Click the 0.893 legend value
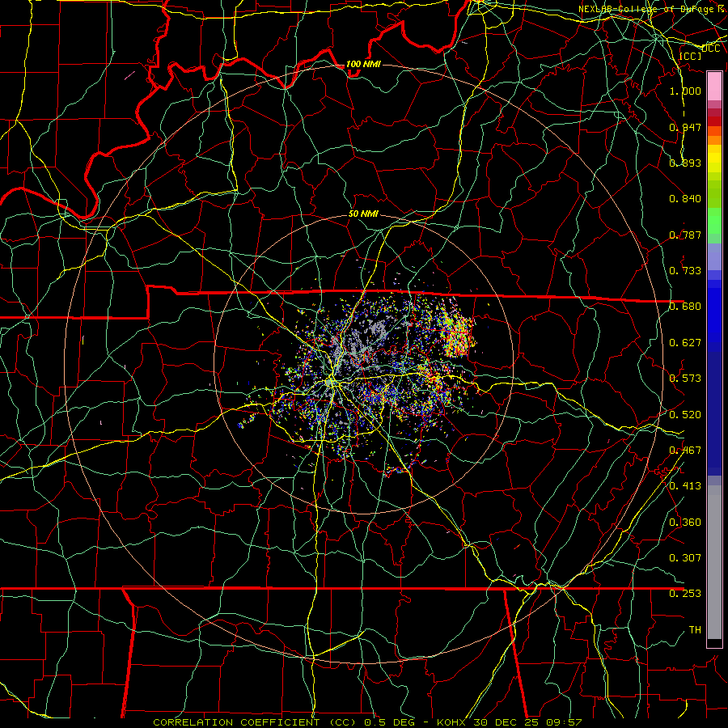Screen dimensions: 728x728 [x=685, y=163]
